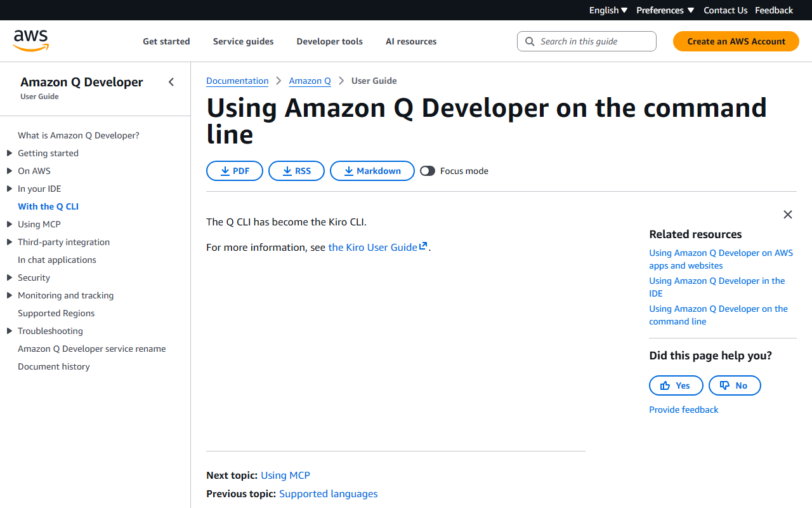Expand the Third-party integration arrow

click(9, 242)
